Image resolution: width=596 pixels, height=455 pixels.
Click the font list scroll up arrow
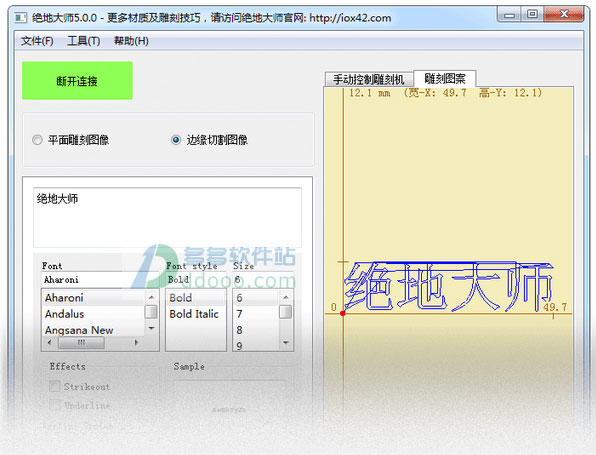click(x=151, y=297)
